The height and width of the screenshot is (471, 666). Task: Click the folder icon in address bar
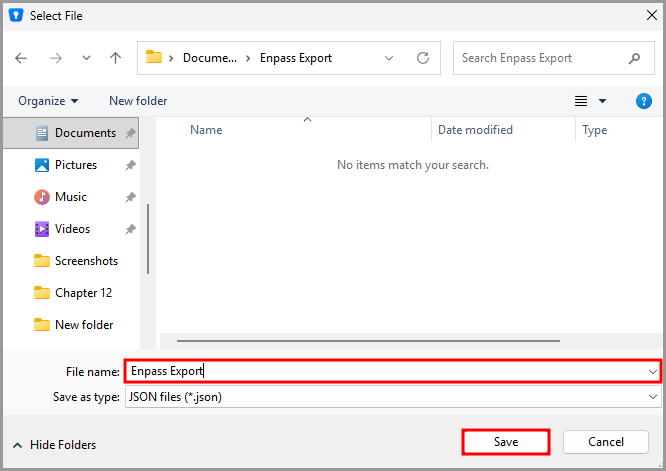(153, 57)
